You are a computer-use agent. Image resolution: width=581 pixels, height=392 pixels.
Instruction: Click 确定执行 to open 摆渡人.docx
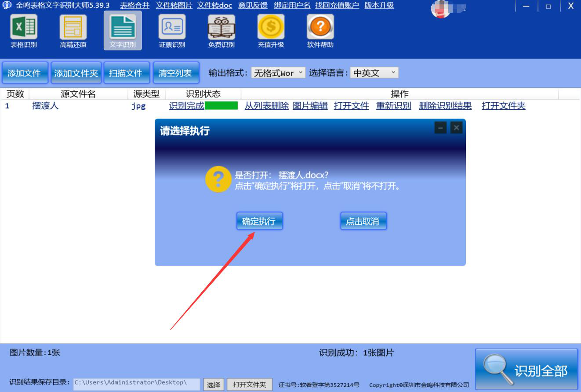(x=259, y=221)
